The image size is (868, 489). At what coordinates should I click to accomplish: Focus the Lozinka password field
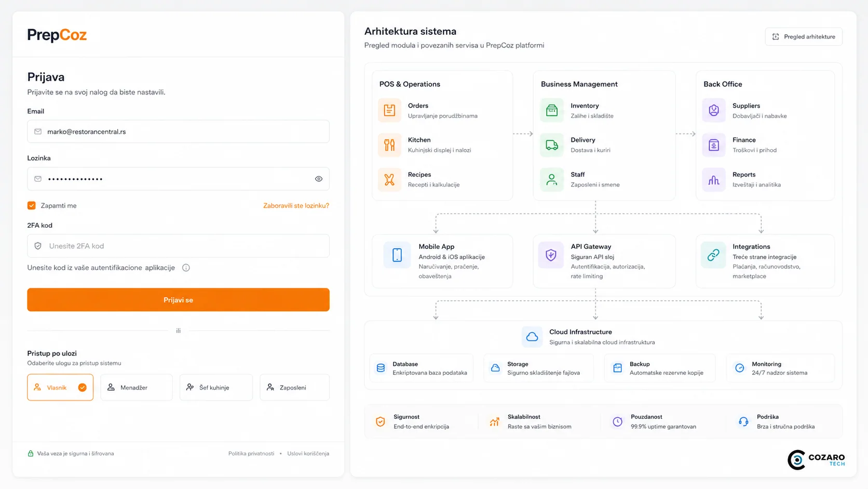(x=178, y=179)
